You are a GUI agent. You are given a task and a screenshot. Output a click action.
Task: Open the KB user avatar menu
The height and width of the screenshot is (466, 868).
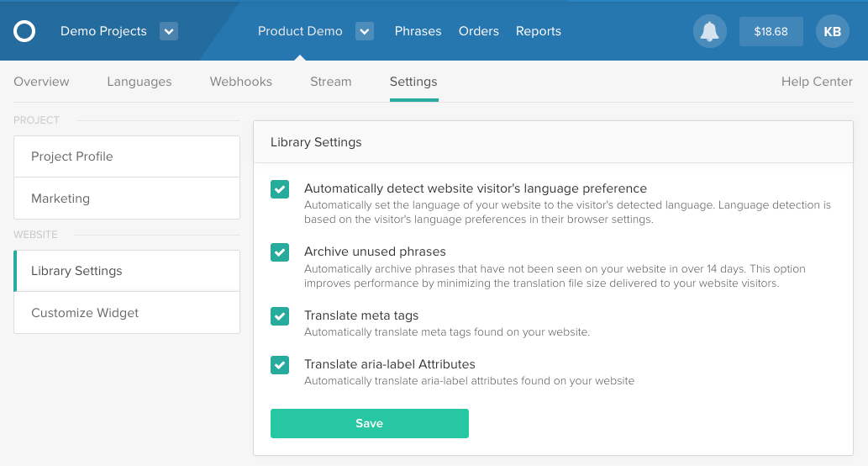[x=832, y=31]
